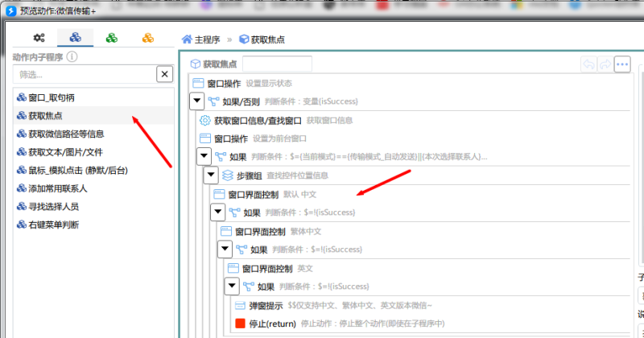Click the 弹窗提示 dialog icon
This screenshot has width=644, height=338.
click(240, 306)
